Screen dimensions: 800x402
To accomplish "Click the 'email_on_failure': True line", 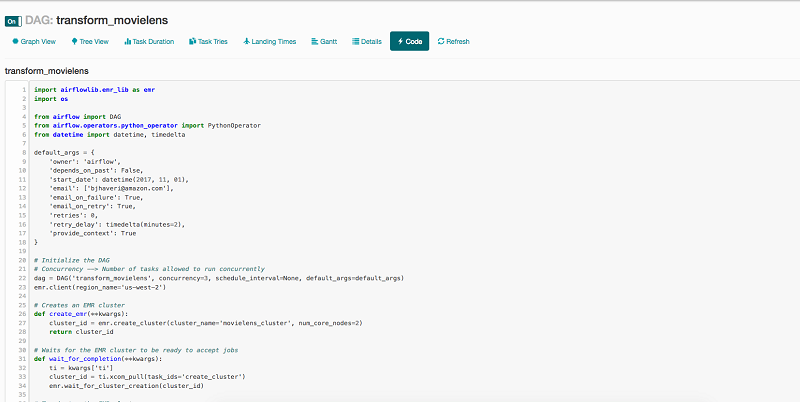I will (x=96, y=198).
